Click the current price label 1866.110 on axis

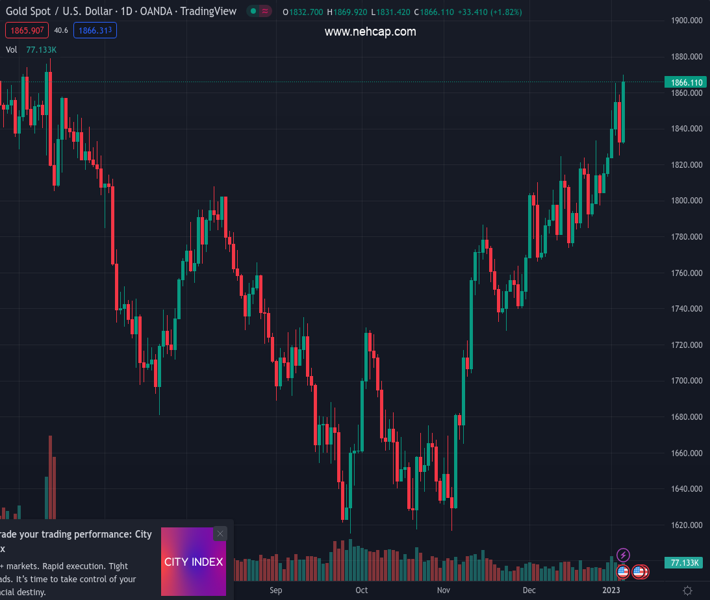[686, 83]
